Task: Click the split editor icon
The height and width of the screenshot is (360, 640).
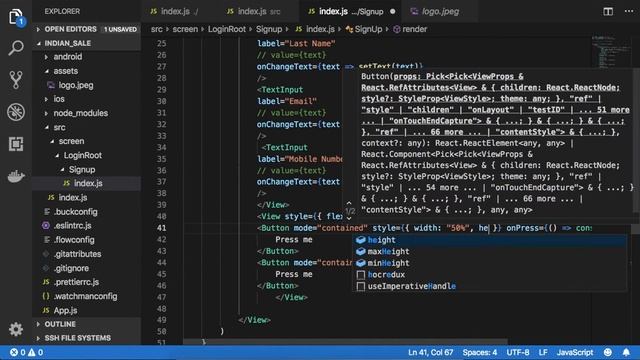Action: coord(608,11)
